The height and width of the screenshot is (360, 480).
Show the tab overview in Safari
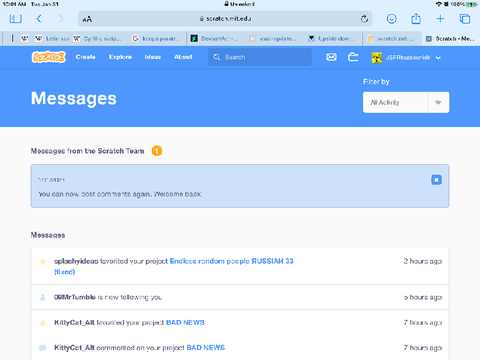coord(465,19)
